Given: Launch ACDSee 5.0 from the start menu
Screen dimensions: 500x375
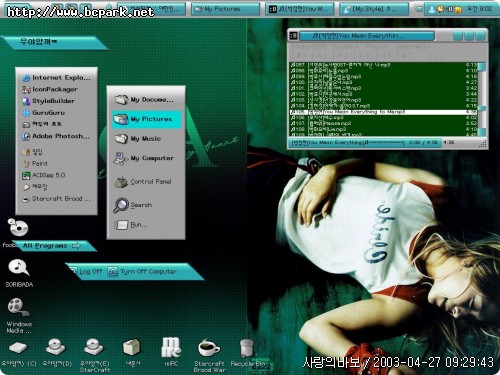Looking at the screenshot, I should pyautogui.click(x=44, y=175).
